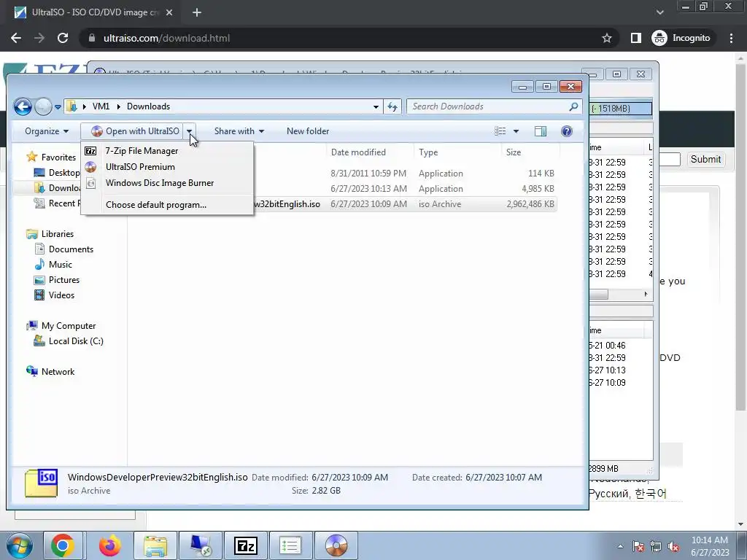The image size is (747, 560).
Task: Click the Open with UltraISO button
Action: (x=135, y=131)
